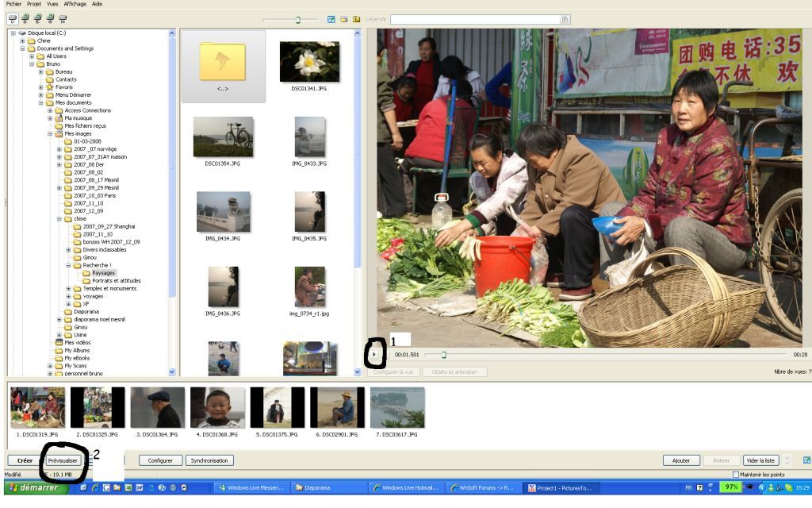Play the slideshow preview
Screen dimensions: 812x508
pyautogui.click(x=374, y=355)
